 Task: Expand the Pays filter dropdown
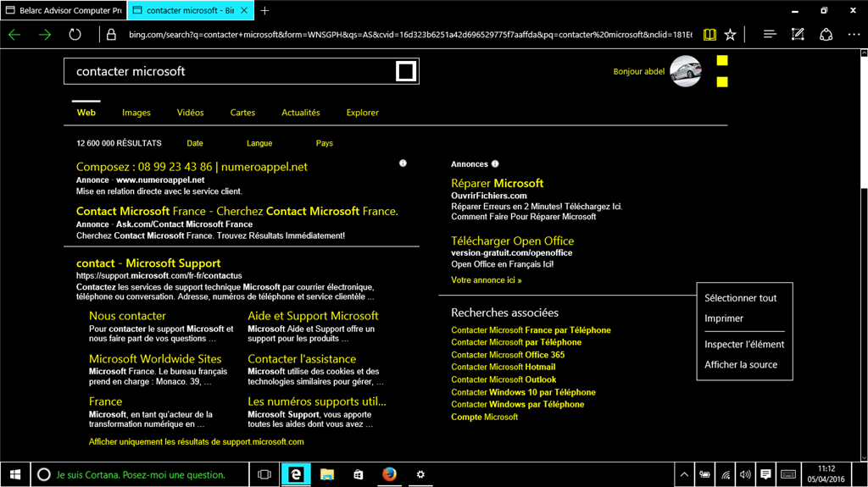325,143
